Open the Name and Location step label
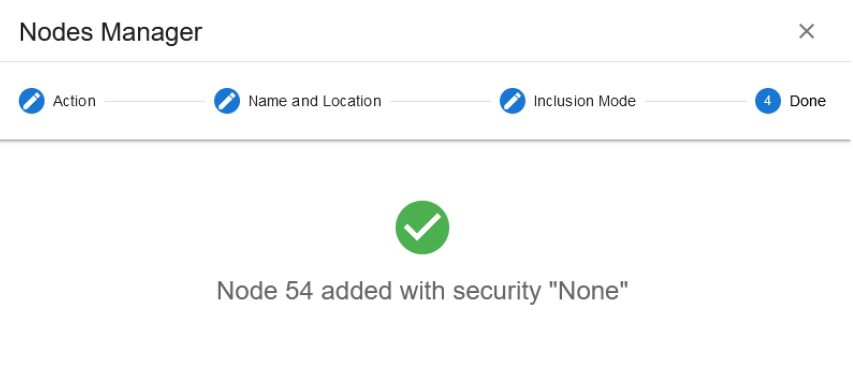The image size is (853, 366). (314, 101)
